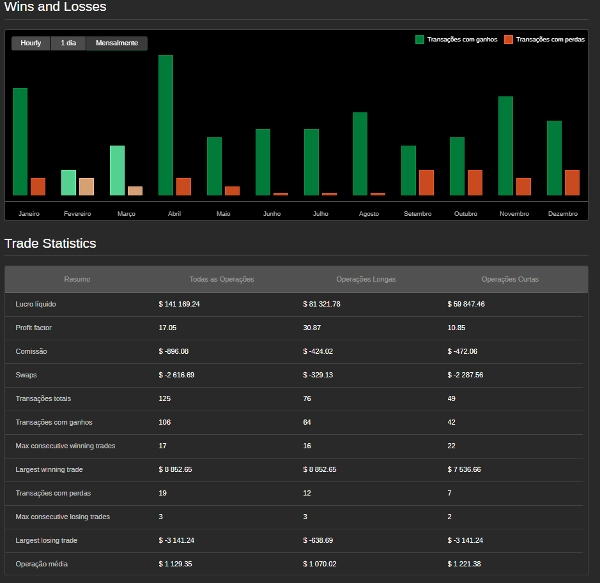Click the orange Novembro losses bar
This screenshot has height=583, width=600.
click(523, 187)
